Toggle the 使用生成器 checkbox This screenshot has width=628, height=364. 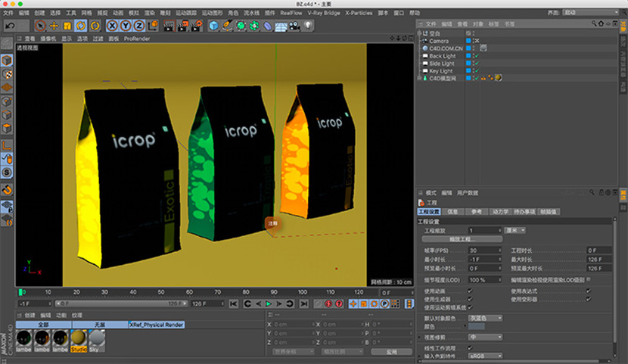[x=470, y=299]
